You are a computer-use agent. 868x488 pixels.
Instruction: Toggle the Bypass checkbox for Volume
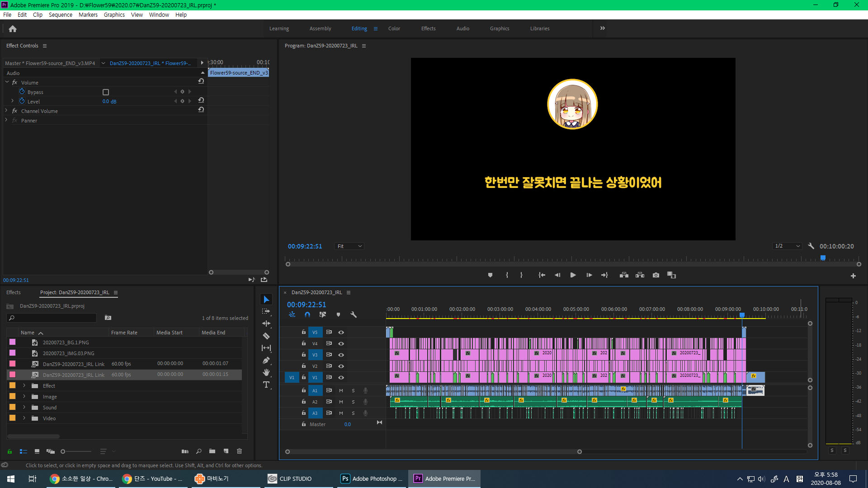pos(106,92)
